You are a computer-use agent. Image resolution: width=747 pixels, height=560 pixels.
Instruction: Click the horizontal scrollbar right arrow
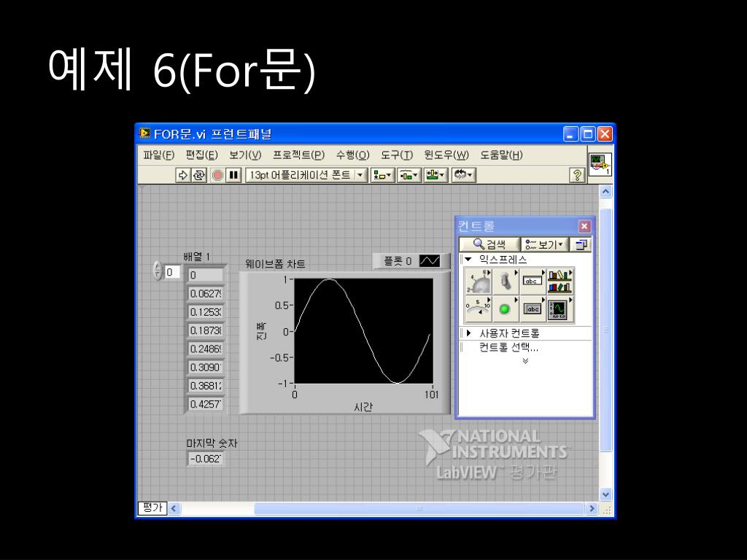[x=592, y=508]
